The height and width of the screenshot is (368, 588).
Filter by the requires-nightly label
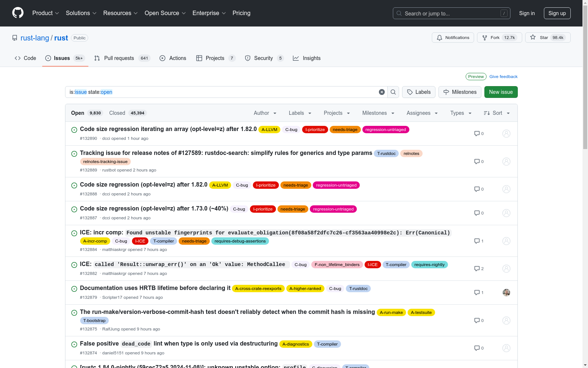pyautogui.click(x=429, y=265)
